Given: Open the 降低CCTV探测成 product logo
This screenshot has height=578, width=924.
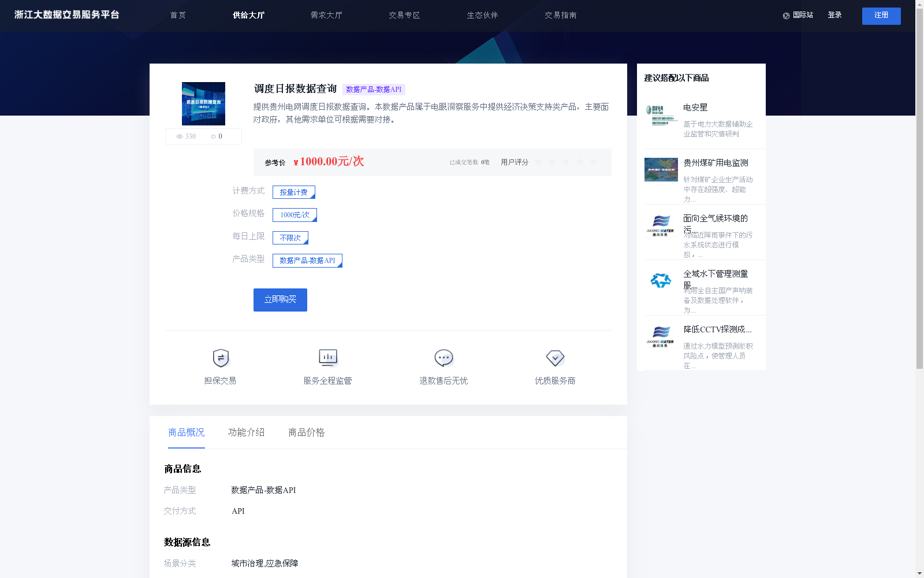Looking at the screenshot, I should pyautogui.click(x=661, y=336).
